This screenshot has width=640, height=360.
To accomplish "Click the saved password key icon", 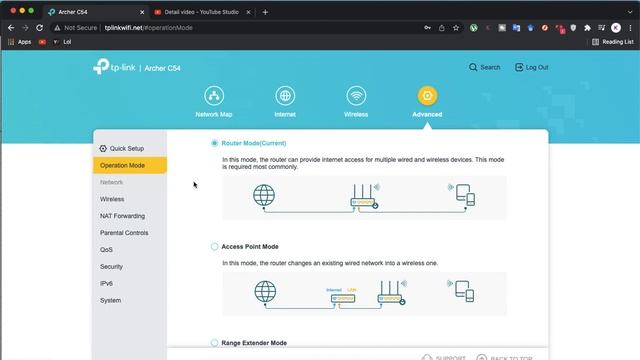I will (x=427, y=28).
